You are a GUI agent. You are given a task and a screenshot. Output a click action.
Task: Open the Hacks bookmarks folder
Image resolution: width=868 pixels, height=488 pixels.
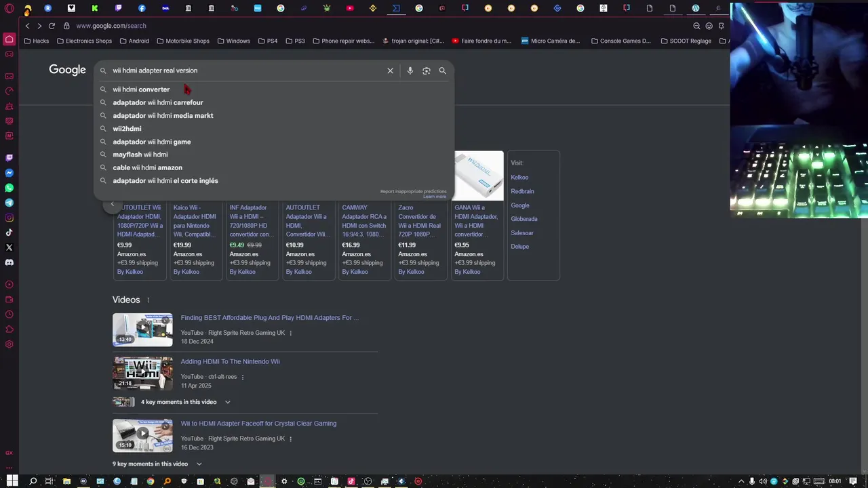(x=37, y=41)
